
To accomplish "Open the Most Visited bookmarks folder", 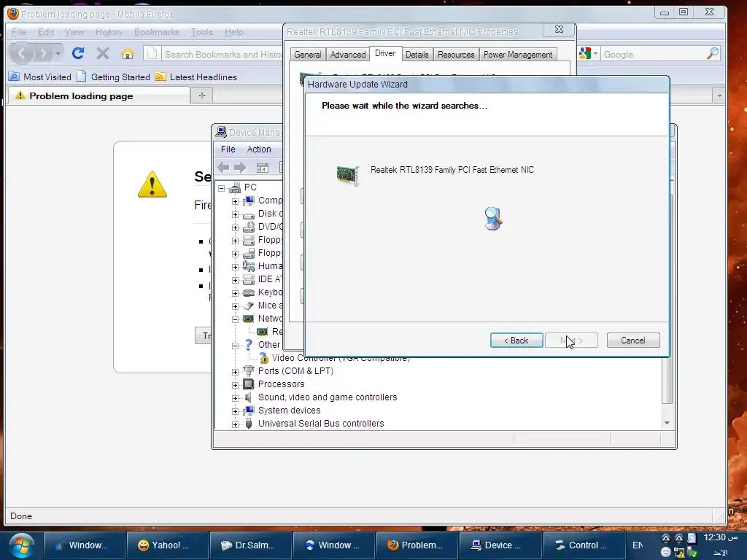I will pos(41,77).
